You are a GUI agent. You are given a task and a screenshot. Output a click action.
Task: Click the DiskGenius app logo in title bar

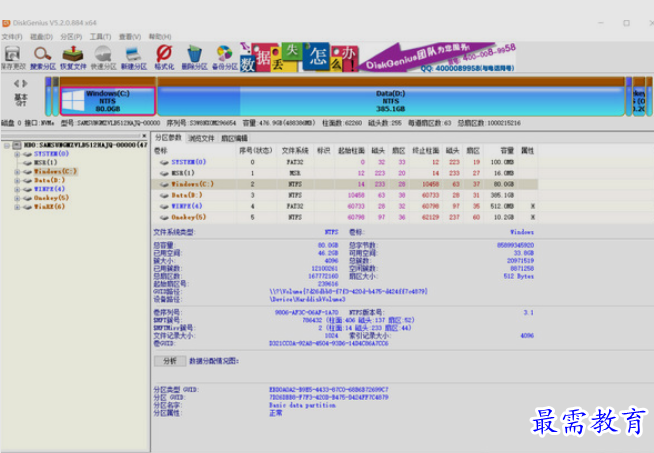click(x=6, y=23)
